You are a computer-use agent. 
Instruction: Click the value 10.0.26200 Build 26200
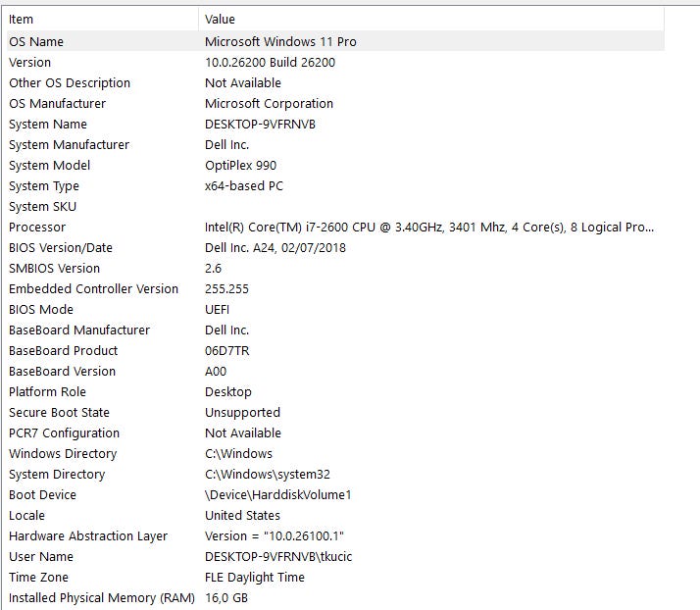pyautogui.click(x=270, y=63)
